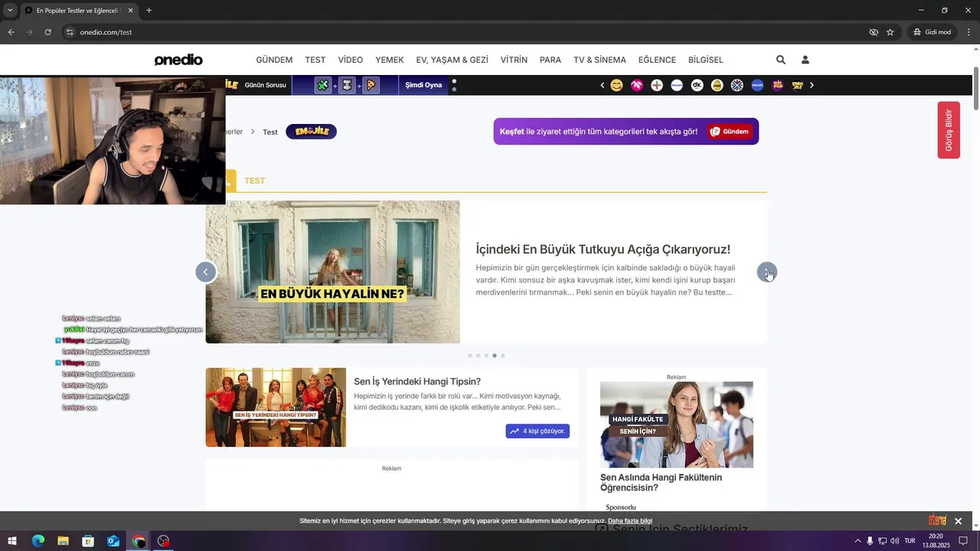Open Outlook from taskbar
The image size is (980, 551).
[113, 541]
